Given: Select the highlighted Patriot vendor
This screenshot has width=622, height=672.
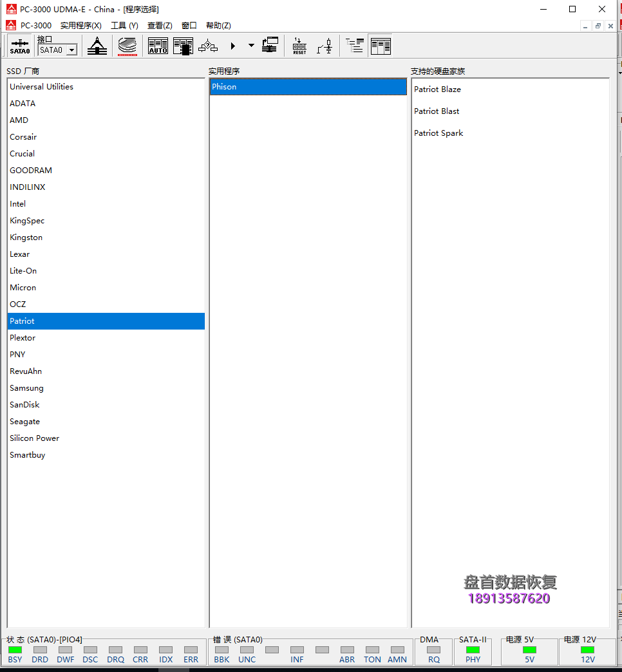Looking at the screenshot, I should tap(106, 321).
